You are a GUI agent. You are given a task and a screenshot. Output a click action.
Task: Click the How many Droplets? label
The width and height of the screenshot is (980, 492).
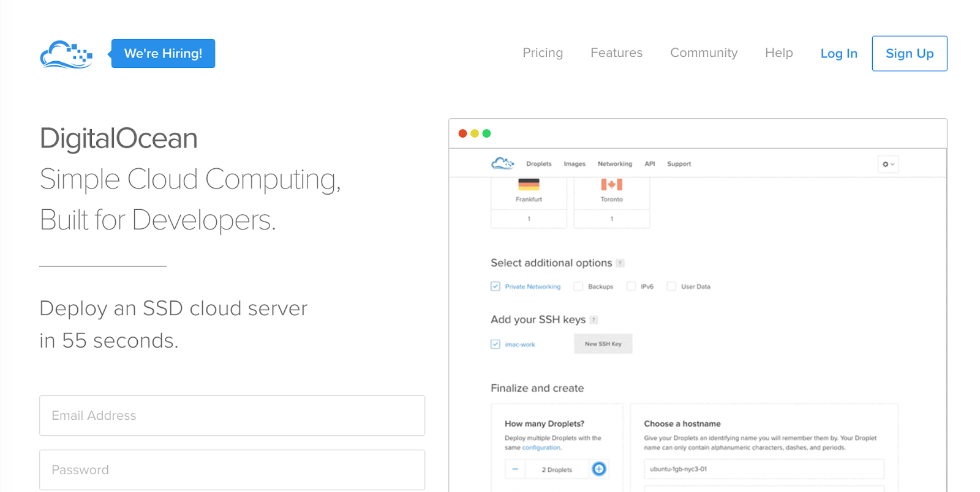545,423
